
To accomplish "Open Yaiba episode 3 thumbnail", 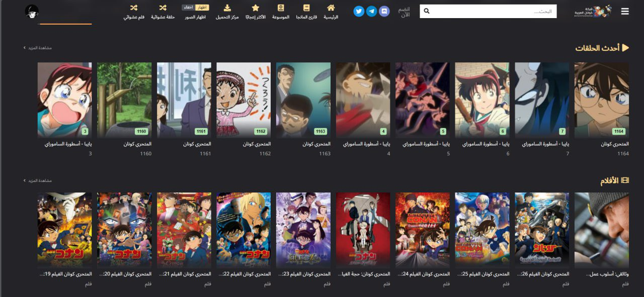I will point(65,100).
